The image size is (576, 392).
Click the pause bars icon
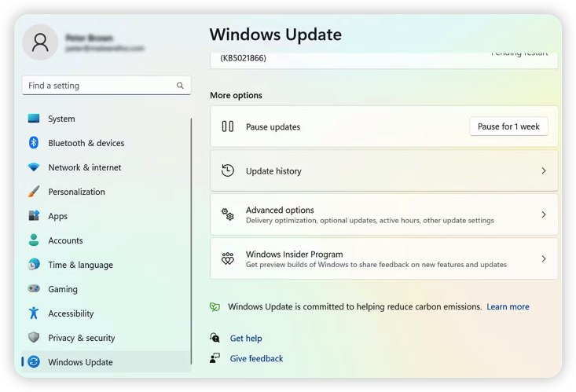tap(228, 126)
